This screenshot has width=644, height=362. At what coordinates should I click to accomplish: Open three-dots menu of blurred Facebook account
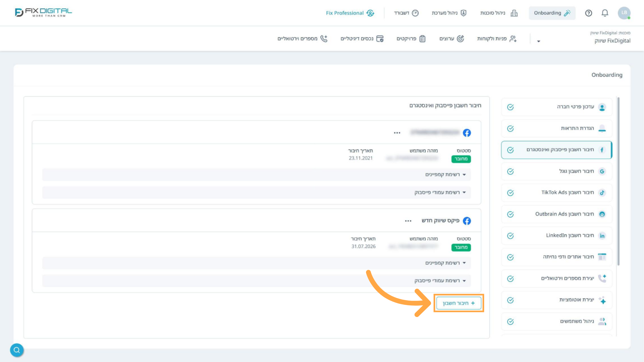(x=397, y=133)
